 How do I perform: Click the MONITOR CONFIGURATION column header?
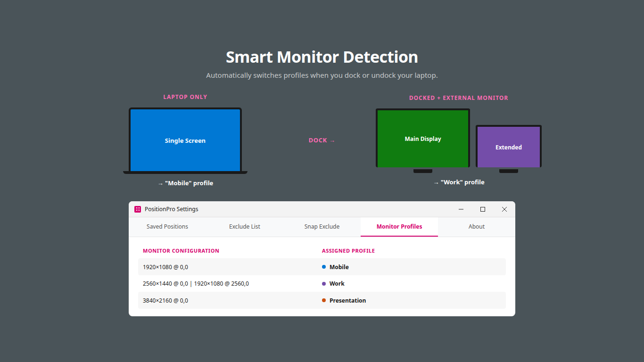(x=181, y=250)
